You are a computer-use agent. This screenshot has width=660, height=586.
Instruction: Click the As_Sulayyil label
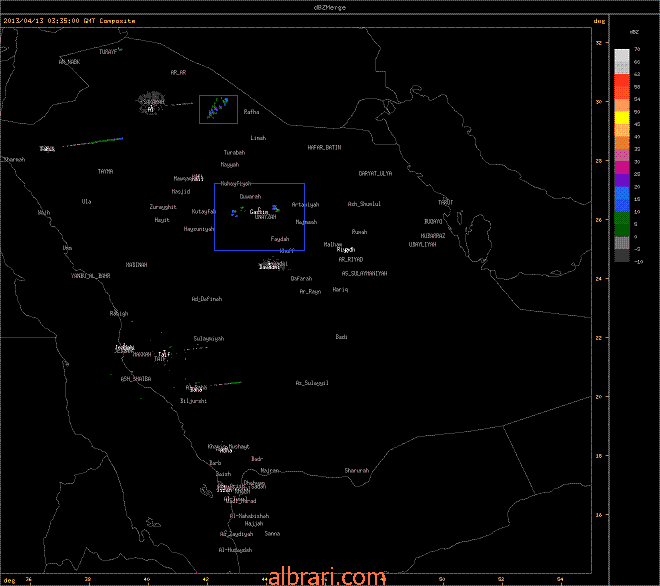(x=312, y=383)
